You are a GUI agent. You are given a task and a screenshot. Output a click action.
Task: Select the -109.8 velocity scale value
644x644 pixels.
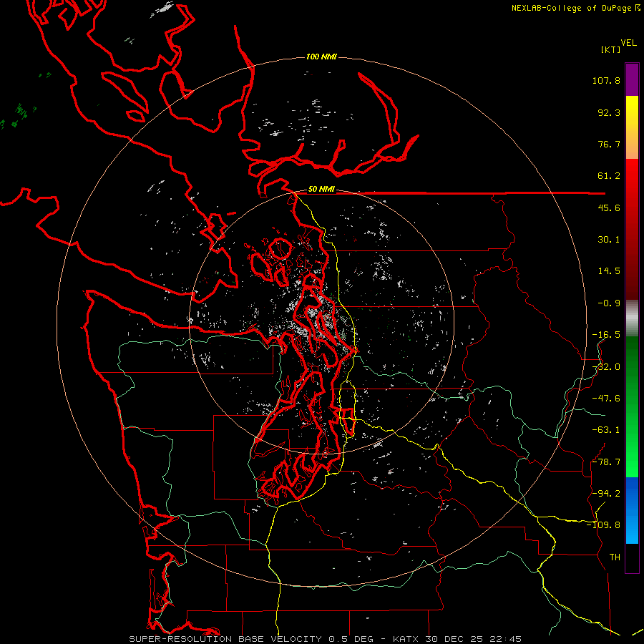604,525
